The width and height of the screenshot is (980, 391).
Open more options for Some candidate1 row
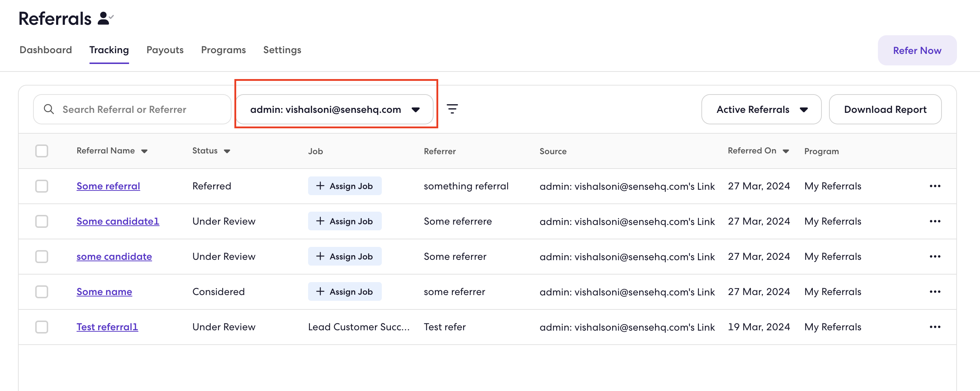[935, 221]
